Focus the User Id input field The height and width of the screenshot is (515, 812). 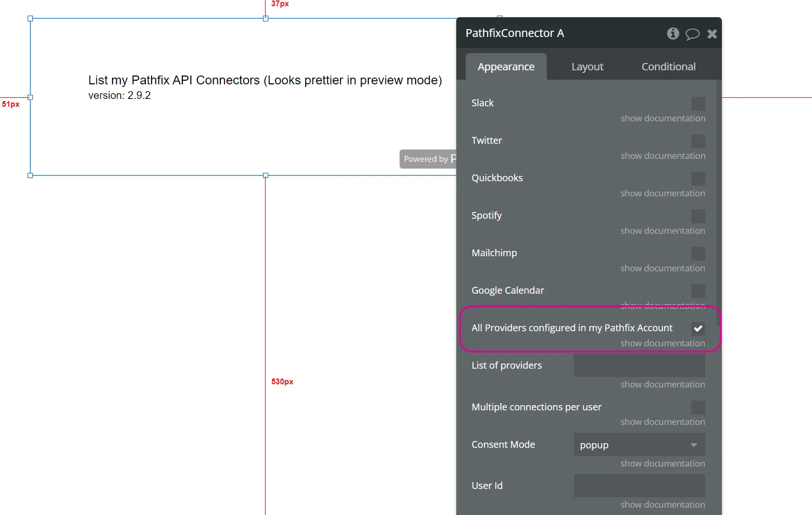(x=640, y=485)
